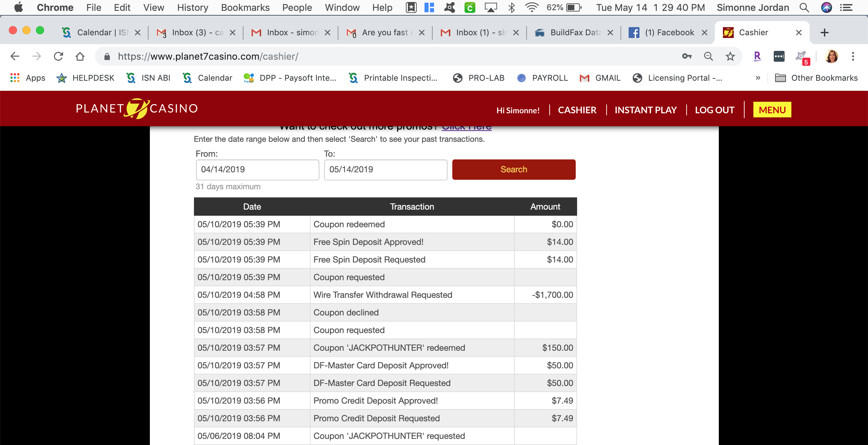868x445 pixels.
Task: Open the saved password key icon
Action: point(687,56)
